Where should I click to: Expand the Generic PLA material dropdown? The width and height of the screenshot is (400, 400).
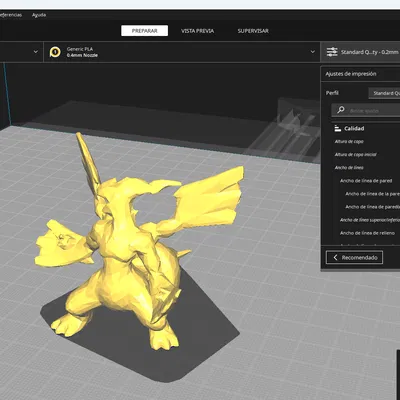(x=313, y=52)
